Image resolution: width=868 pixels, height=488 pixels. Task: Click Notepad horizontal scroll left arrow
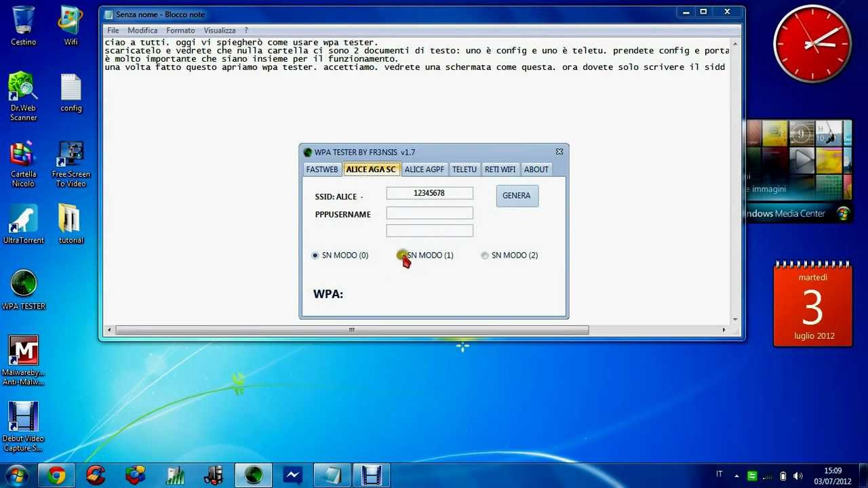110,330
